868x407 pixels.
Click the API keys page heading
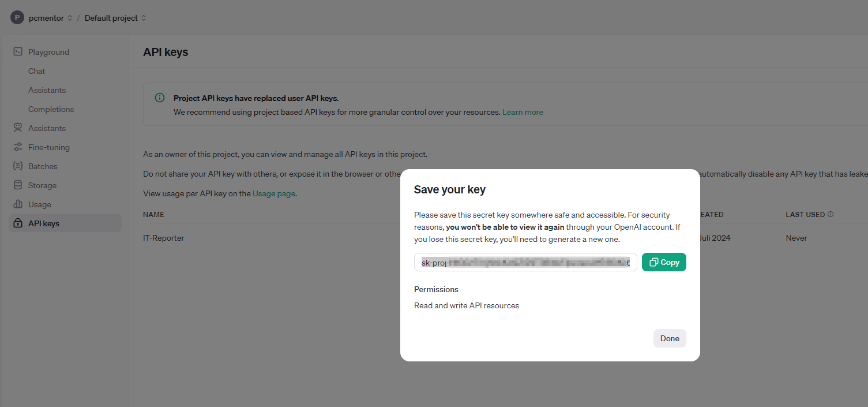[166, 52]
